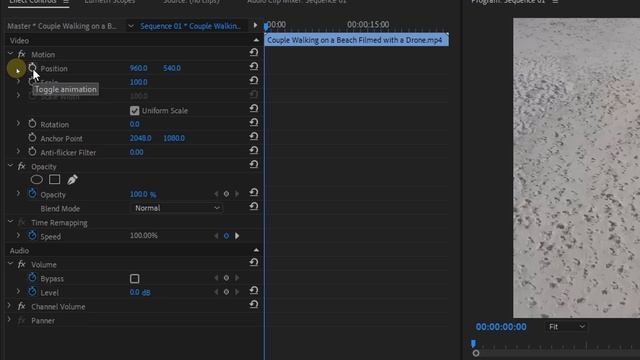Screen dimensions: 640x360
Task: Add a keyframe for Bypass
Action: (226, 278)
